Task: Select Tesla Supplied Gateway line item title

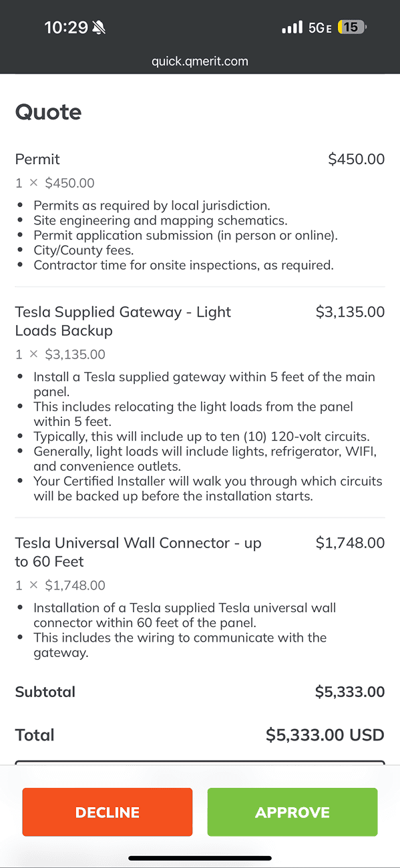Action: [x=123, y=321]
